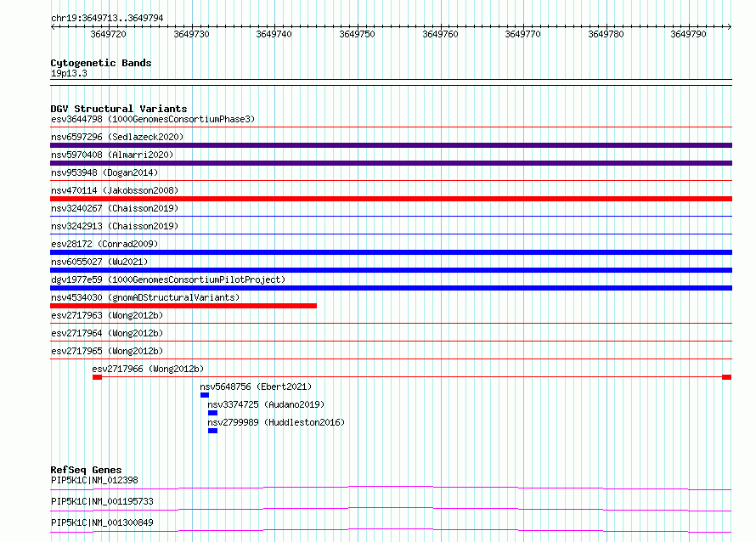This screenshot has height=542, width=756.
Task: Click ruler position 3649780
Action: (x=606, y=34)
